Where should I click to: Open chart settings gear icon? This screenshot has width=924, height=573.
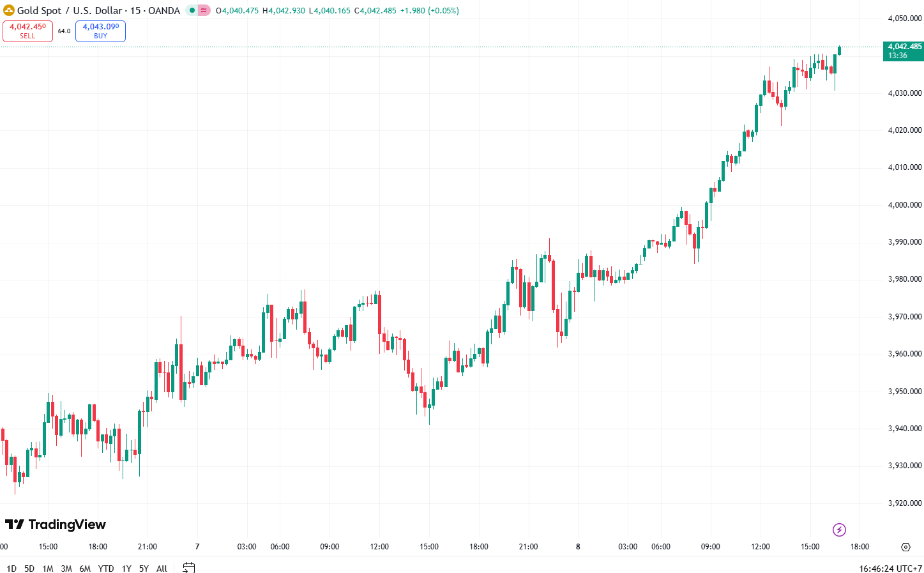tap(905, 547)
